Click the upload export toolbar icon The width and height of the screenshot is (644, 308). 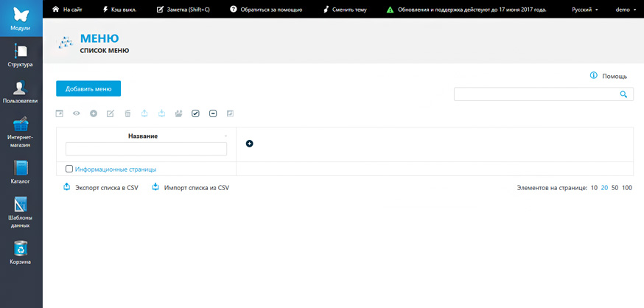click(x=144, y=113)
